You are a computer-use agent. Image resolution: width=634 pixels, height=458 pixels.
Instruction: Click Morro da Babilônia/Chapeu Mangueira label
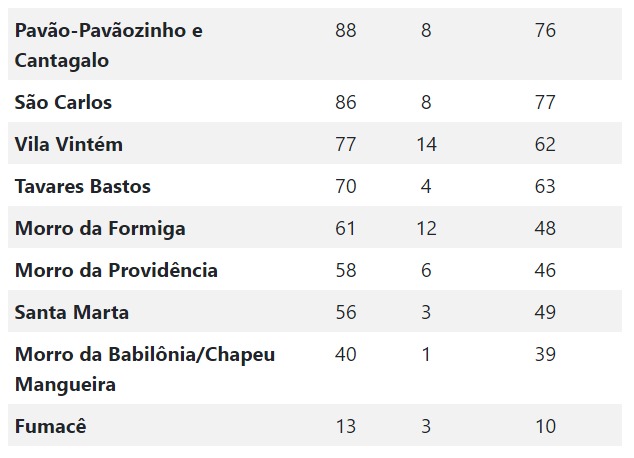coord(145,369)
